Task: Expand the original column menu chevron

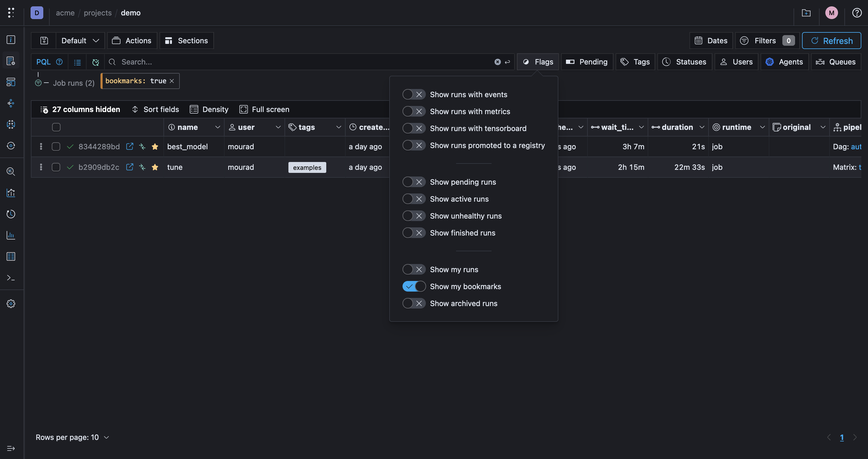Action: pyautogui.click(x=823, y=127)
